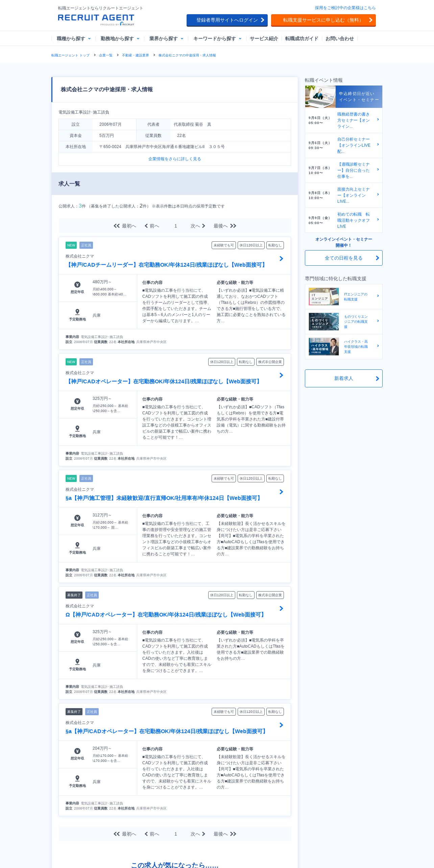Image resolution: width=434 pixels, height=868 pixels.
Task: Click arrow icon beside Ω CADオペレーター job
Action: [x=281, y=608]
